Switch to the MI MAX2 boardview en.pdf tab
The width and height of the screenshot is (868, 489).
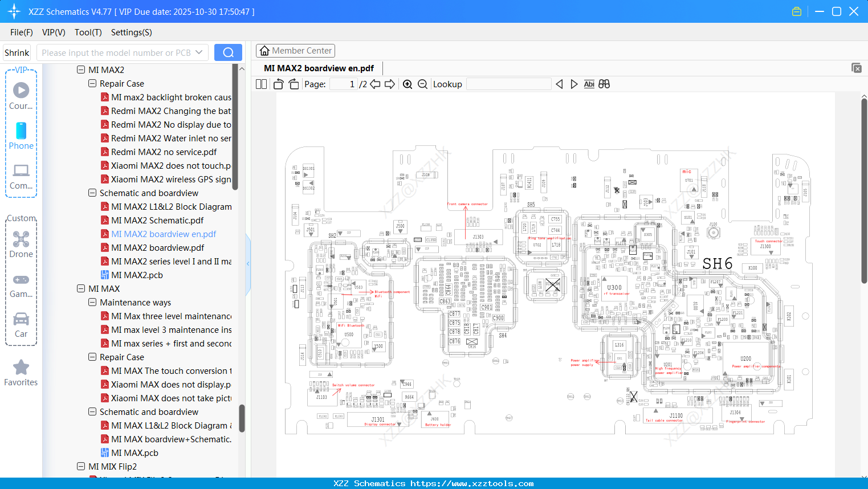tap(317, 68)
